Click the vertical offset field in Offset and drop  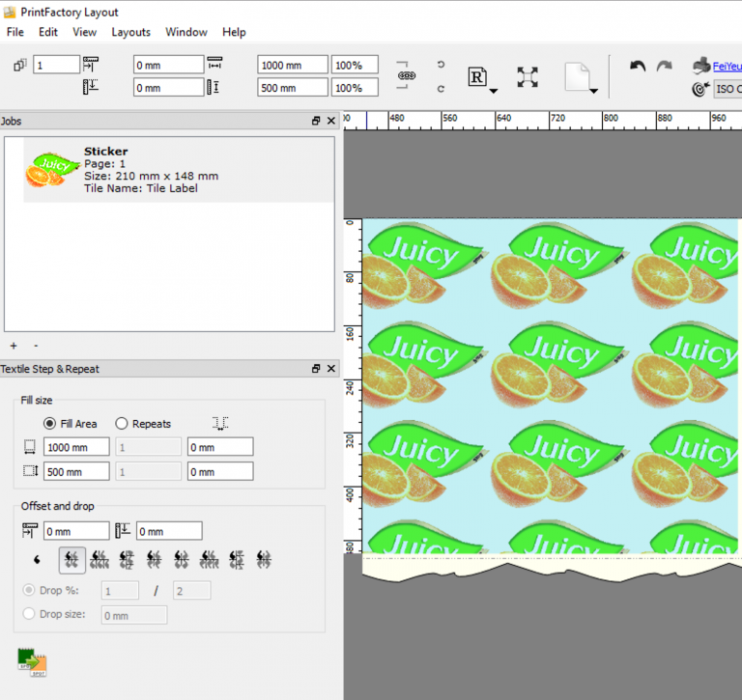(x=169, y=531)
